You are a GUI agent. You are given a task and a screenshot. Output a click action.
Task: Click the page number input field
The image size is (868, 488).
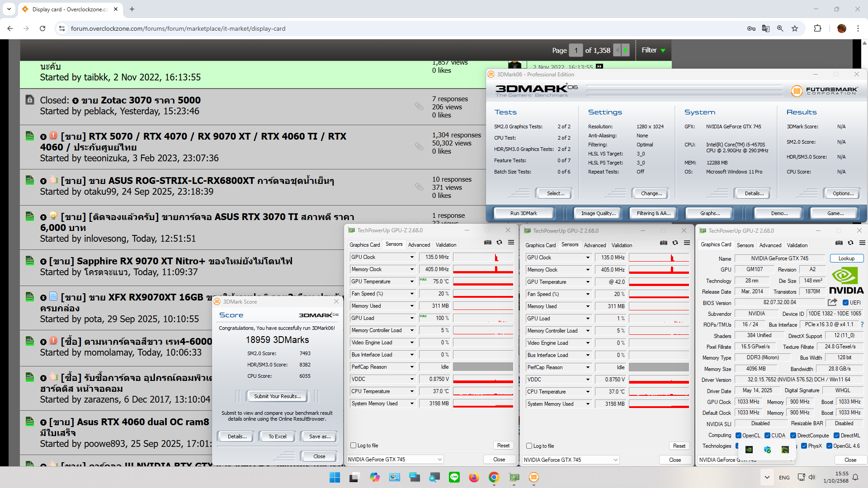576,50
